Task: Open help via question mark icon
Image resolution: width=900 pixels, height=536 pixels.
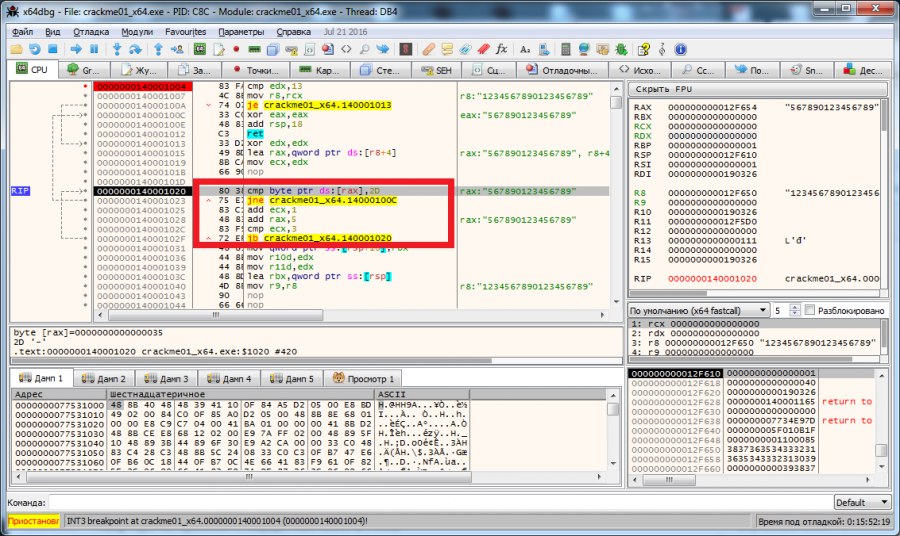Action: 644,49
